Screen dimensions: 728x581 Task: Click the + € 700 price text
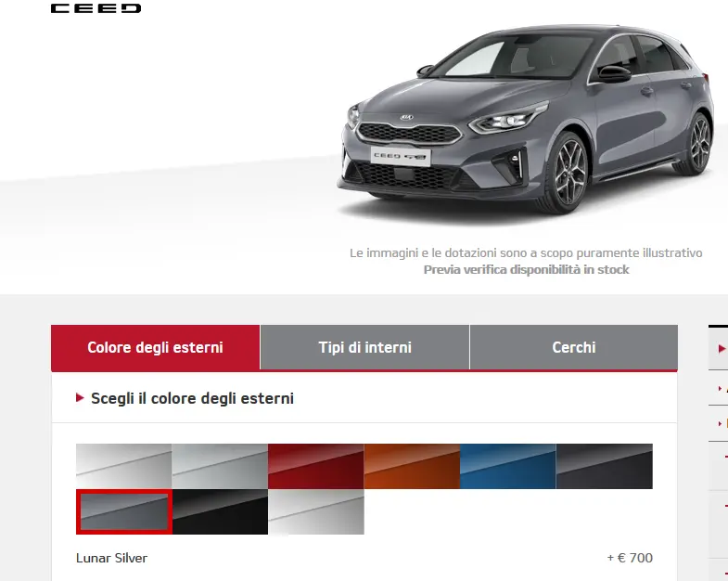point(630,558)
